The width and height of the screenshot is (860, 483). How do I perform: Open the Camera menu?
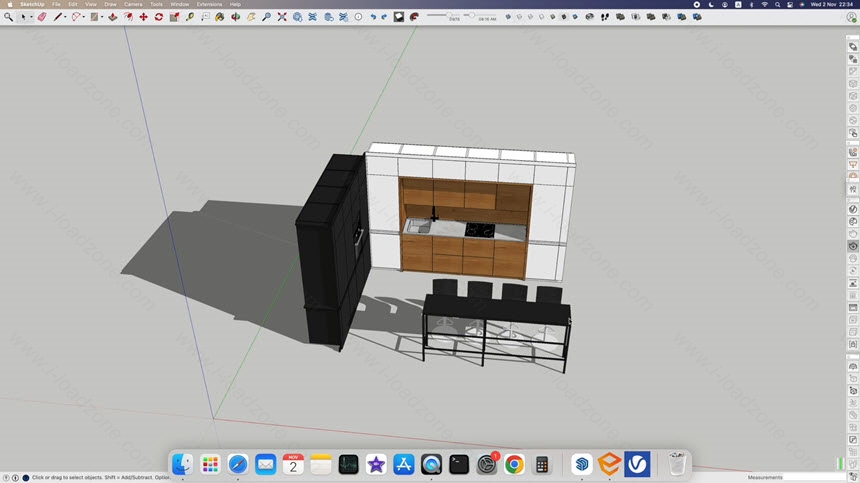(x=133, y=4)
